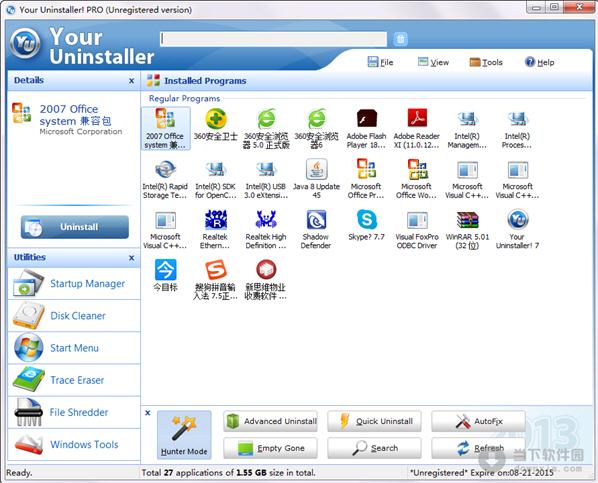The image size is (598, 483).
Task: Run Quick Uninstall
Action: pyautogui.click(x=375, y=421)
